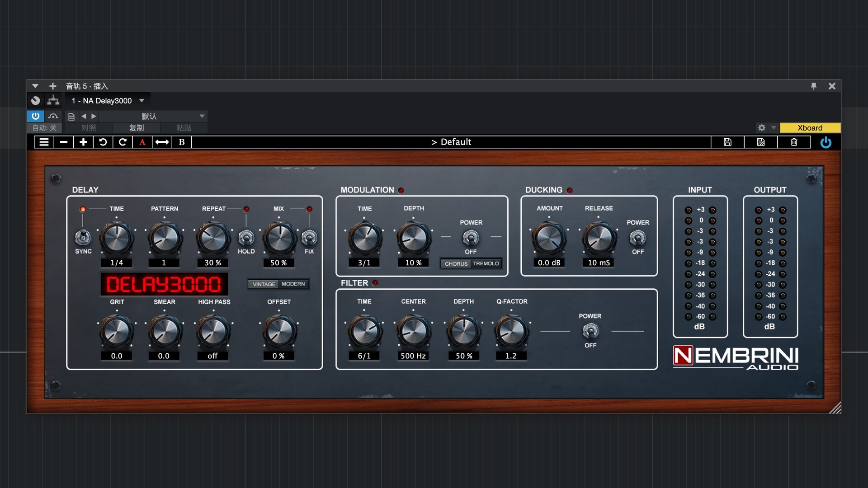Select VINTAGE delay mode
The image size is (868, 488).
pyautogui.click(x=264, y=284)
